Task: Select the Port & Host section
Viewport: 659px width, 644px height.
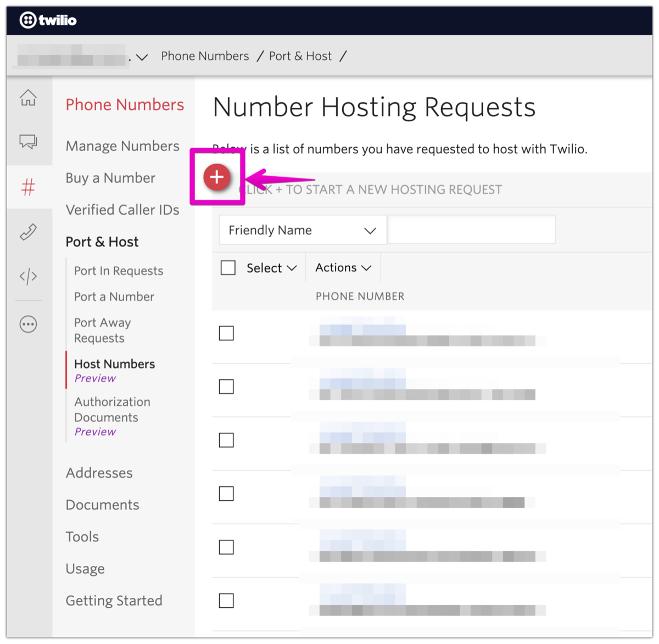Action: [102, 242]
